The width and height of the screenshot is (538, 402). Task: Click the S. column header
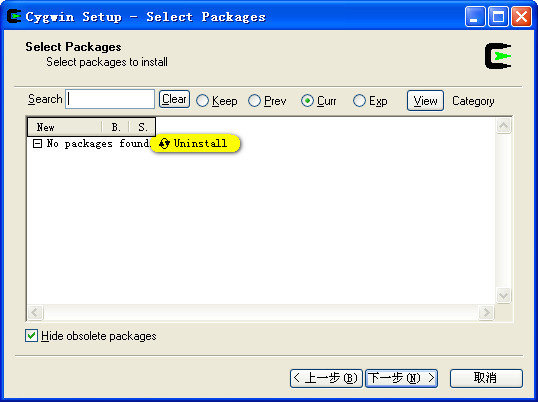click(142, 127)
